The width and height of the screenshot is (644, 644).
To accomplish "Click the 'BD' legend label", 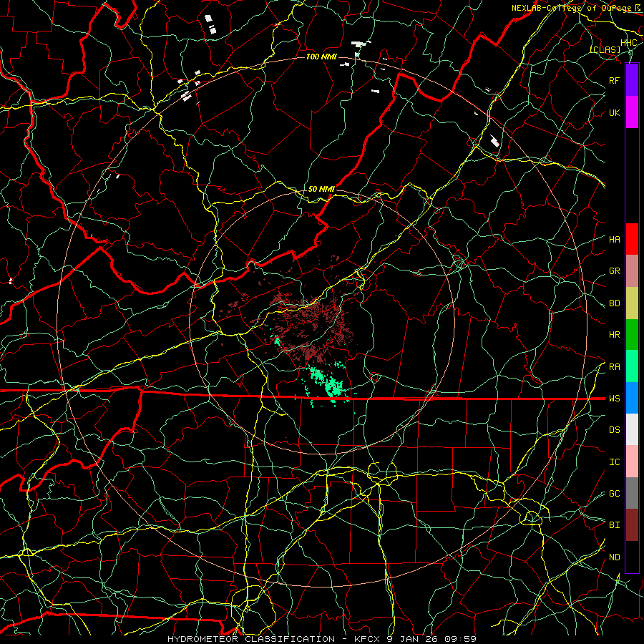I will pyautogui.click(x=614, y=303).
